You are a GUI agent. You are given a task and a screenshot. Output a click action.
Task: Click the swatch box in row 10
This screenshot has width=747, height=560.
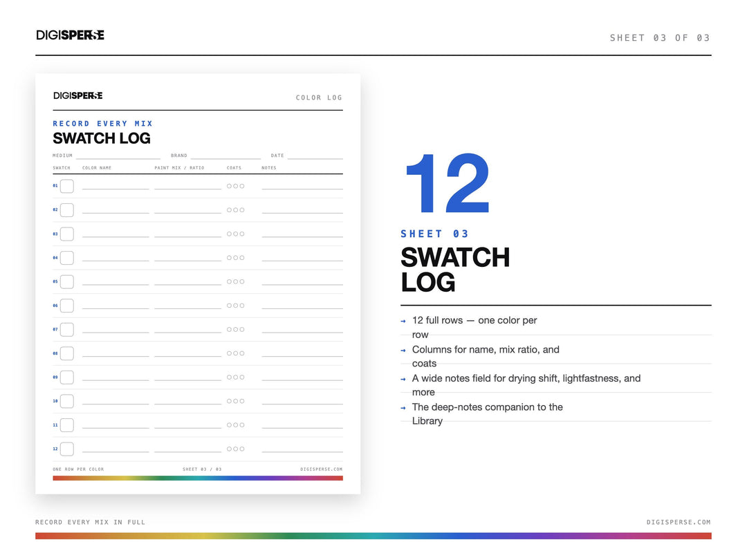pos(67,401)
